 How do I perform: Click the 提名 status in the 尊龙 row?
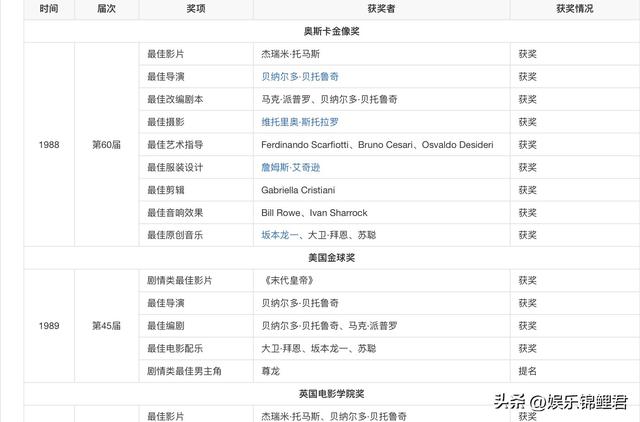(527, 371)
